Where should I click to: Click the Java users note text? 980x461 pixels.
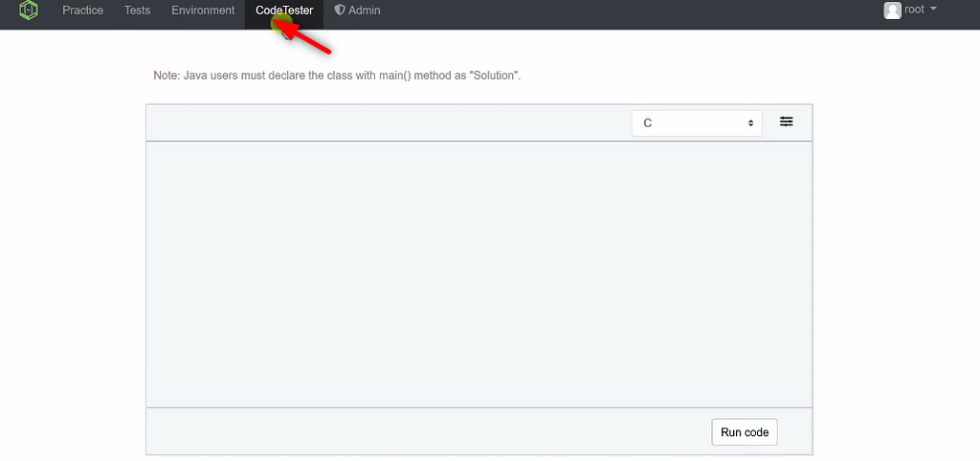tap(337, 76)
